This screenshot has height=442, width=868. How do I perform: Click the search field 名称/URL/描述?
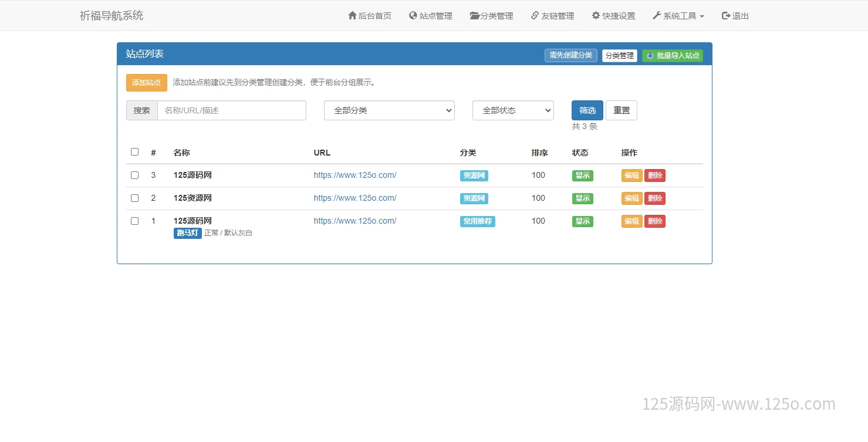232,110
